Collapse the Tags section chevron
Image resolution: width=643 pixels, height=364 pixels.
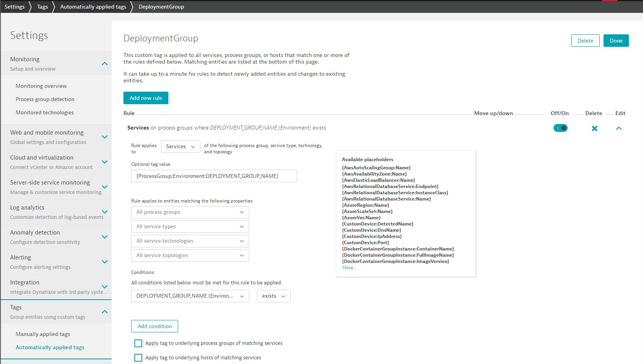105,312
